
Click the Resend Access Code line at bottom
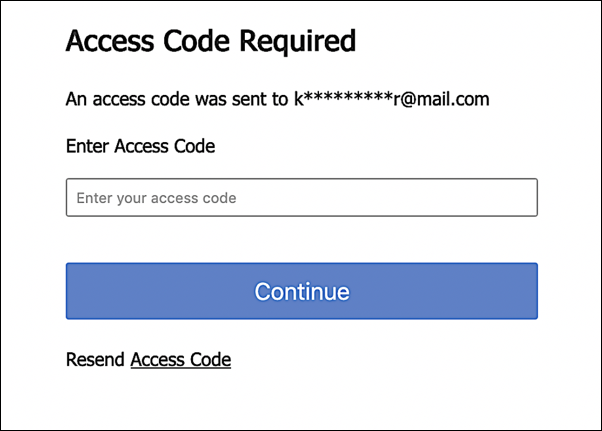click(x=148, y=359)
